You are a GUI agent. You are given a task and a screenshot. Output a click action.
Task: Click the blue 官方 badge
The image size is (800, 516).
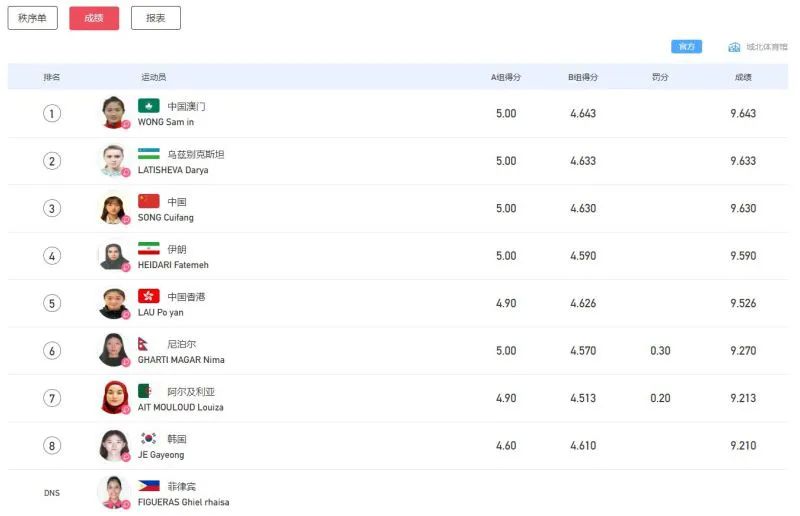[x=686, y=47]
